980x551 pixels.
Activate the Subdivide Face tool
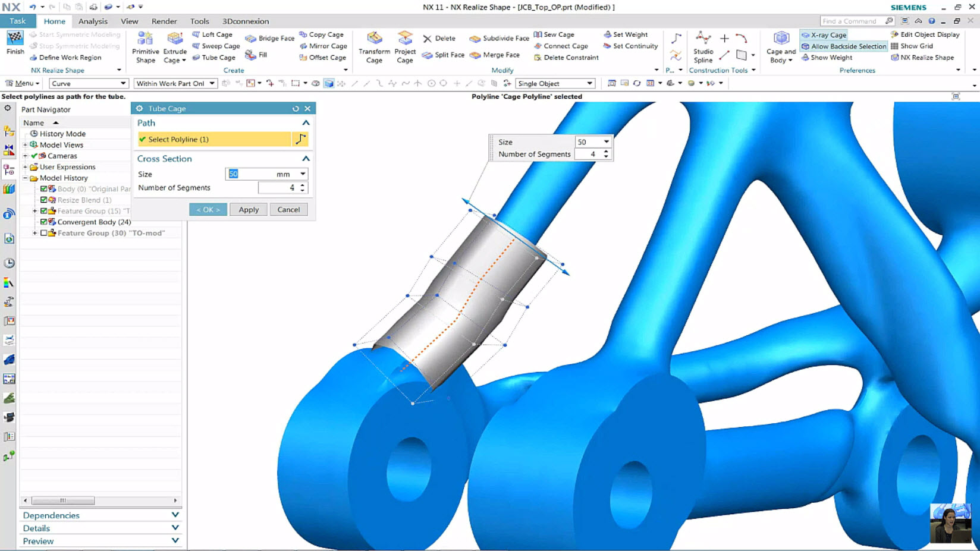point(498,37)
